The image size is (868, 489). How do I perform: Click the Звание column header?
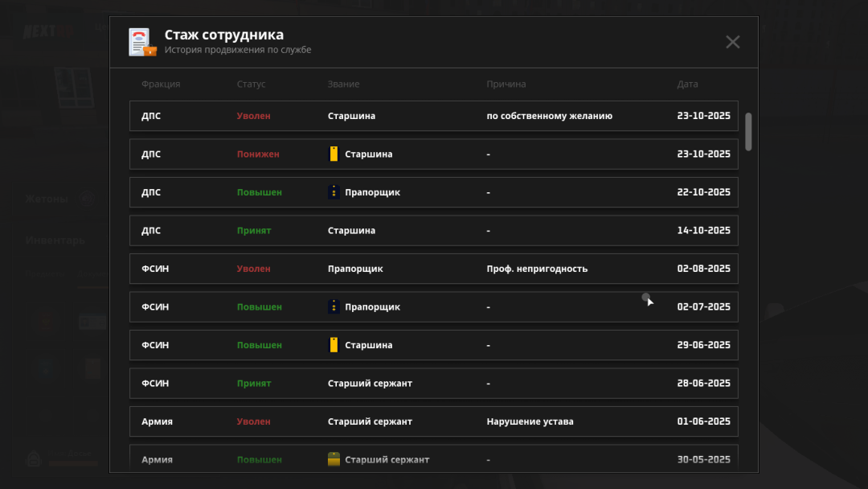343,84
